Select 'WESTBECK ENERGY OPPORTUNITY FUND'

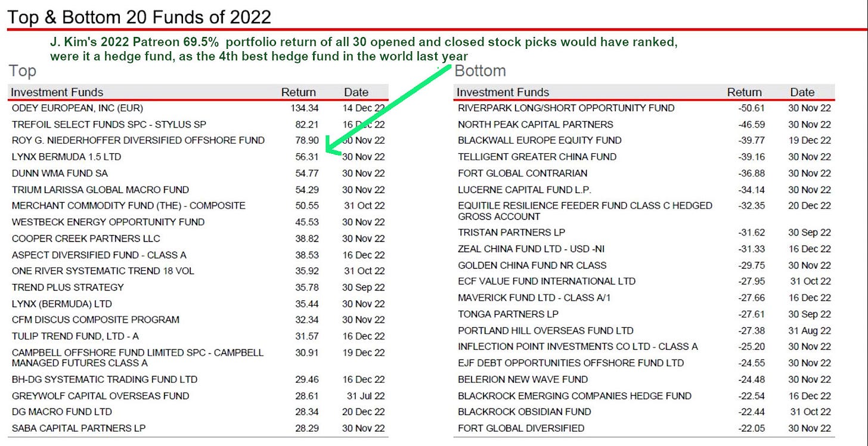coord(108,222)
